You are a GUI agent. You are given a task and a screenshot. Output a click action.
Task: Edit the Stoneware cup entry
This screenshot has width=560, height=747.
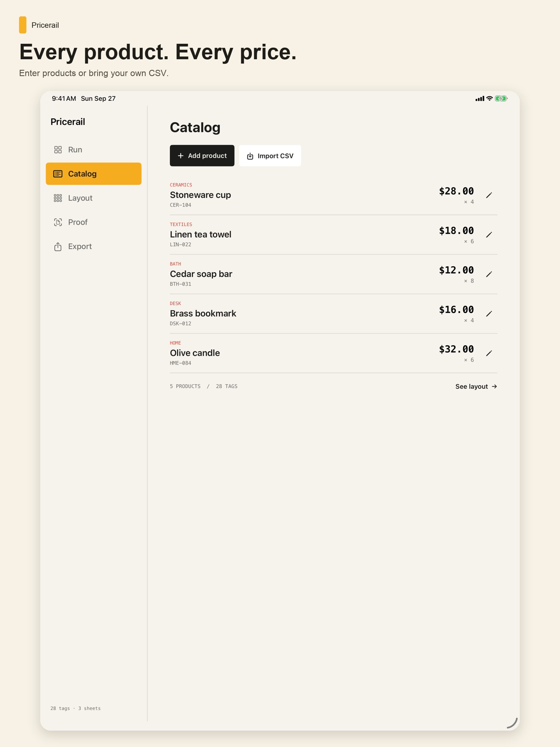tap(489, 195)
